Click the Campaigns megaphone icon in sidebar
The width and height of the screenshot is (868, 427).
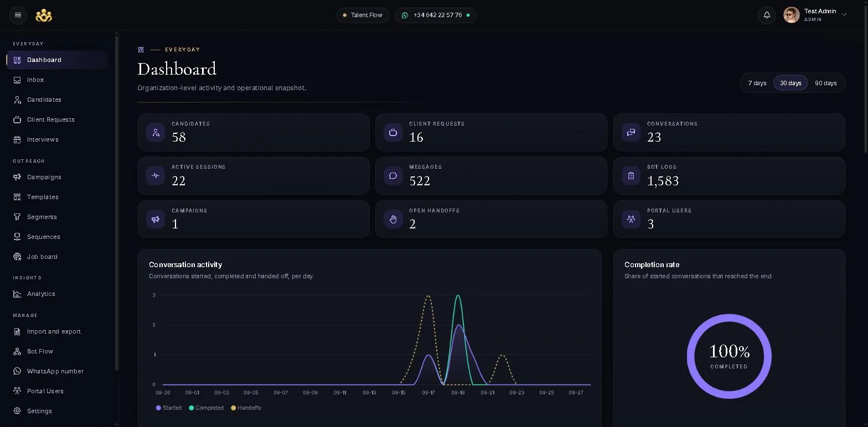[x=17, y=177]
